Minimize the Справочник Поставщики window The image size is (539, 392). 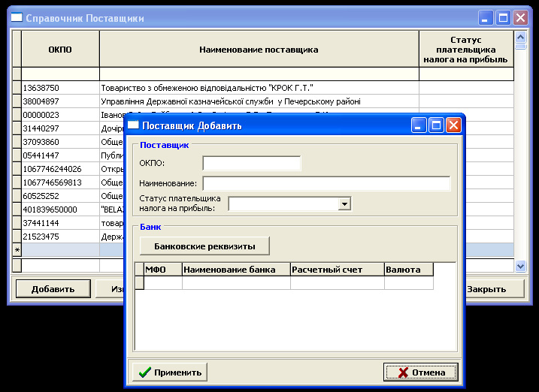click(x=486, y=18)
